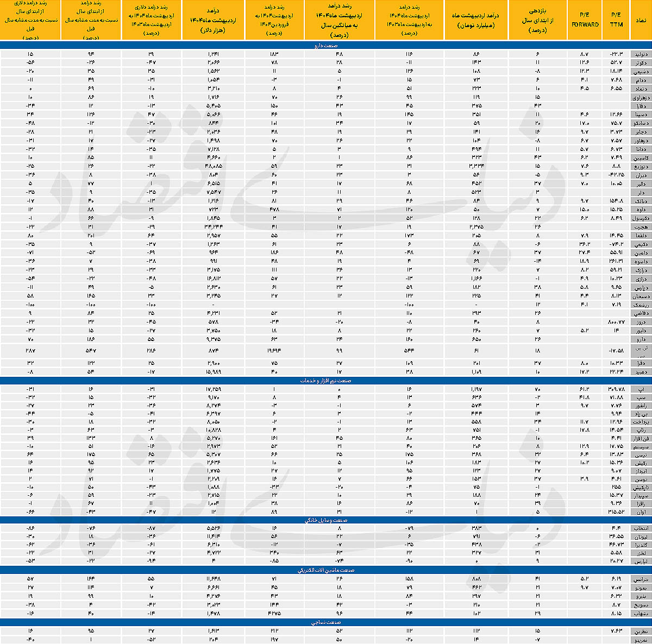Click the symbol 'دسانکو'

click(641, 123)
